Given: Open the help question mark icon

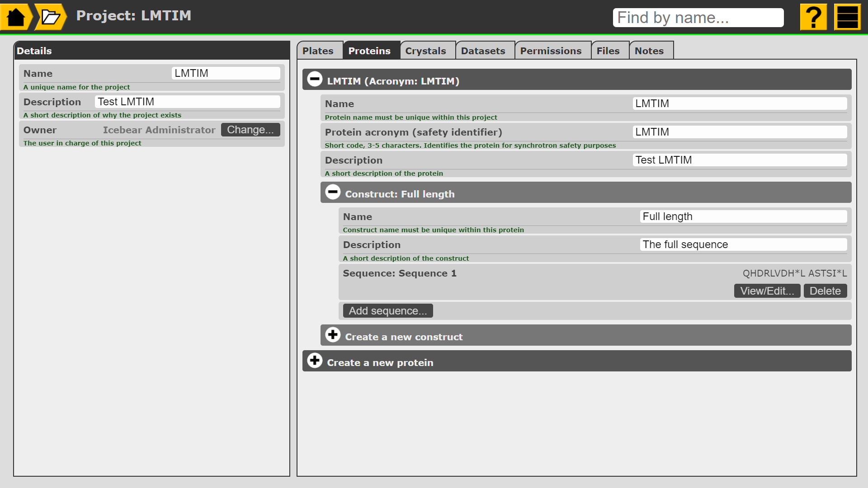Looking at the screenshot, I should click(813, 17).
